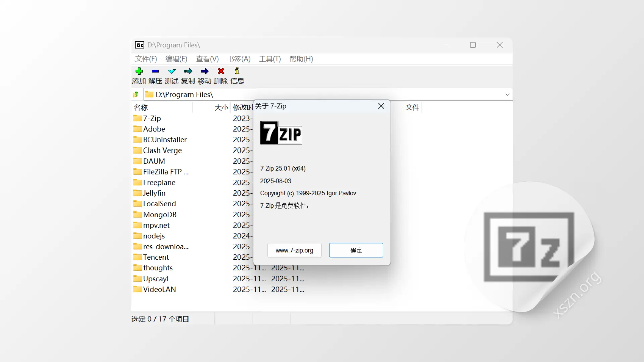This screenshot has width=644, height=362.
Task: Sort files by the 名称 column header
Action: (x=141, y=107)
